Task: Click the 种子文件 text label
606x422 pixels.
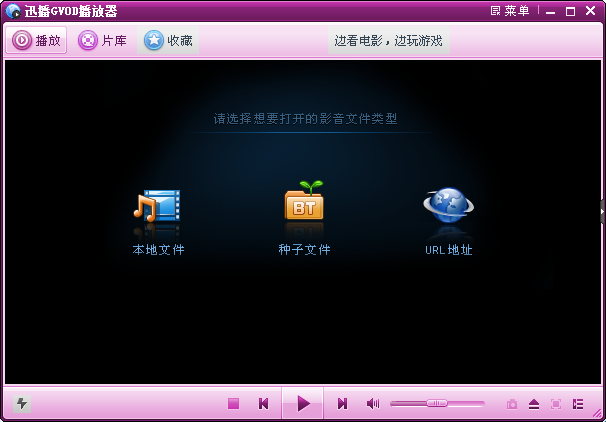Action: 305,250
